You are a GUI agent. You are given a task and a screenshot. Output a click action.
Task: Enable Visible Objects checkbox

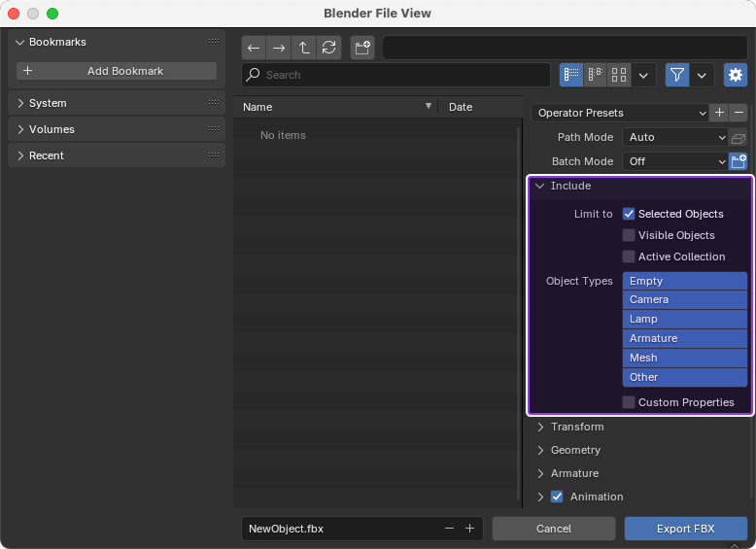[629, 235]
